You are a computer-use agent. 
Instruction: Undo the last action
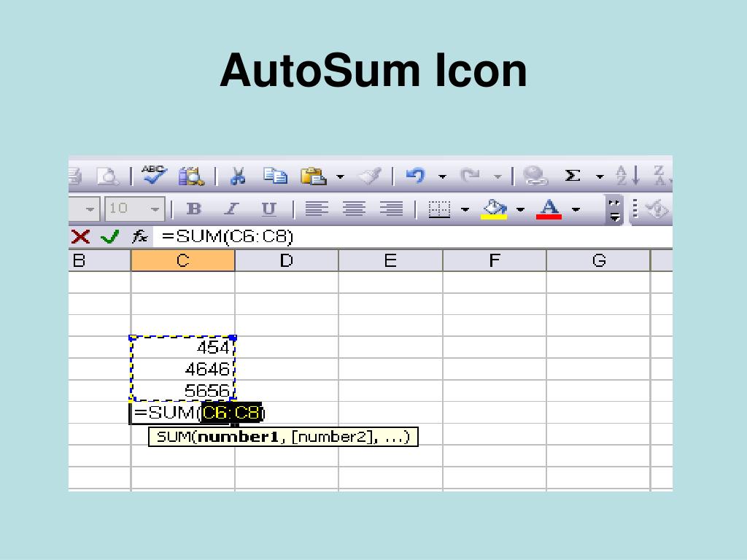[x=415, y=176]
